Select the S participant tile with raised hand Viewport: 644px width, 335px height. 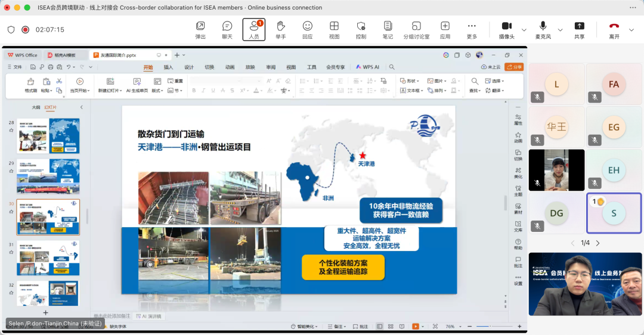pos(614,213)
